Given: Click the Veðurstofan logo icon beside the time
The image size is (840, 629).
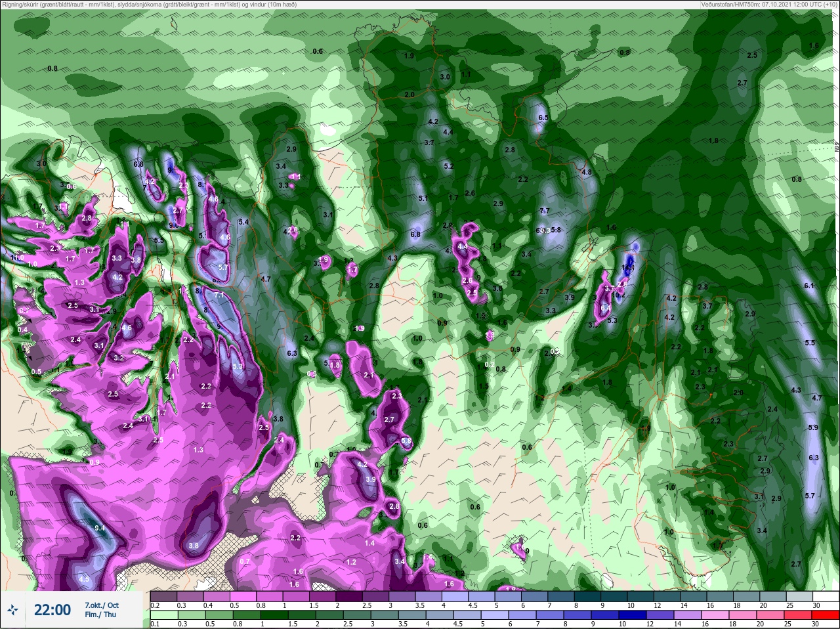Looking at the screenshot, I should pyautogui.click(x=12, y=610).
